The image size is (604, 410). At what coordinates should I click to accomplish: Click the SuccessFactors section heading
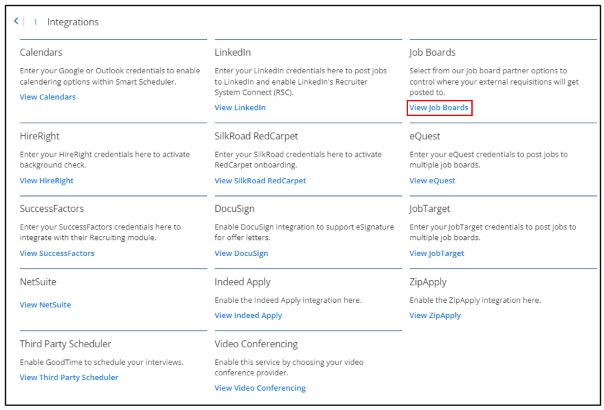coord(52,209)
